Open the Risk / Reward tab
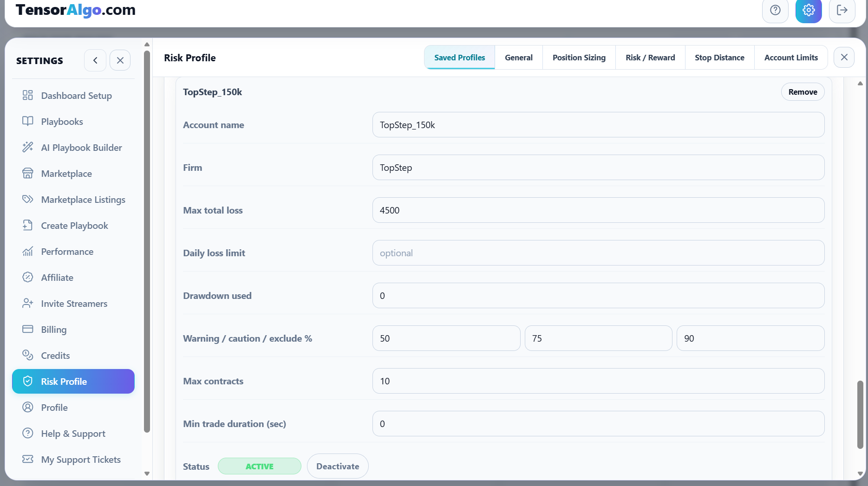This screenshot has width=868, height=486. tap(650, 58)
